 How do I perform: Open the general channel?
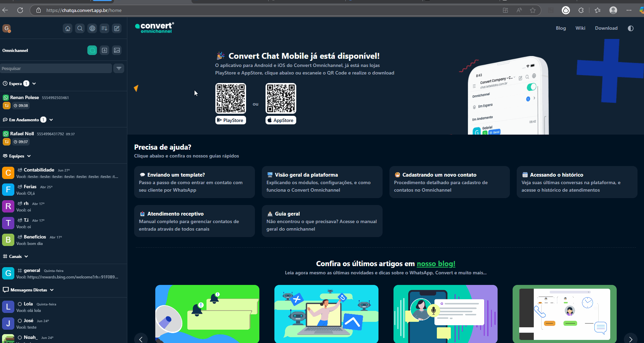point(63,273)
